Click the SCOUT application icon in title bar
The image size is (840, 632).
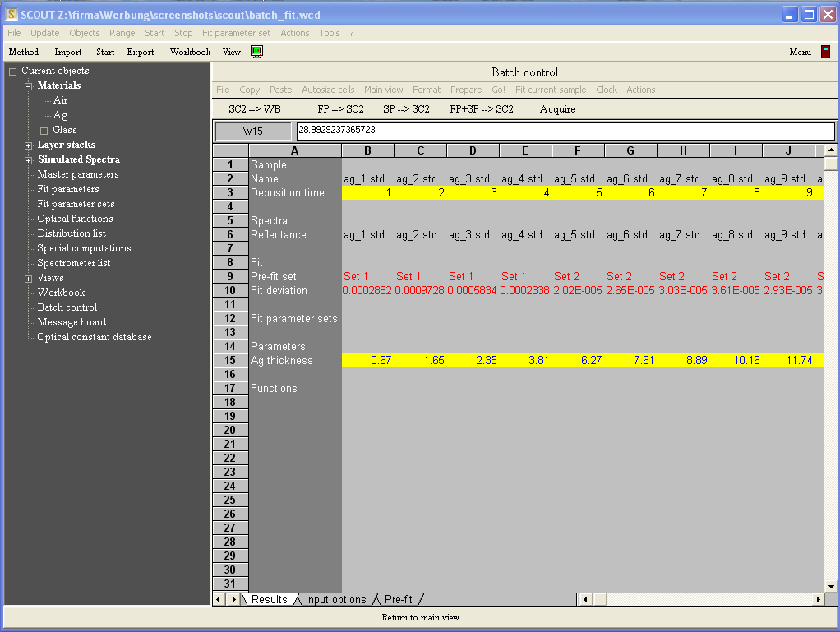[x=12, y=15]
